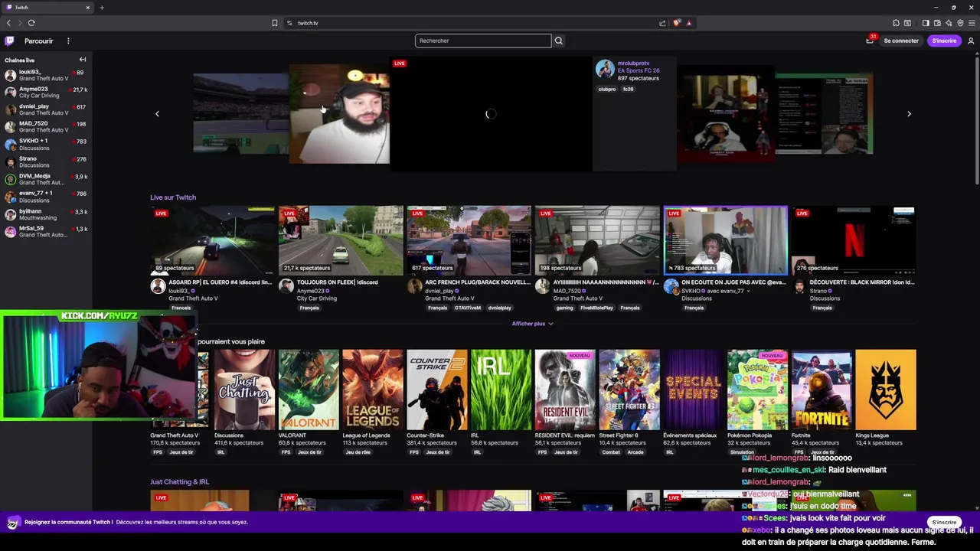
Task: Collapse the Chaînes live sidebar
Action: (x=83, y=60)
